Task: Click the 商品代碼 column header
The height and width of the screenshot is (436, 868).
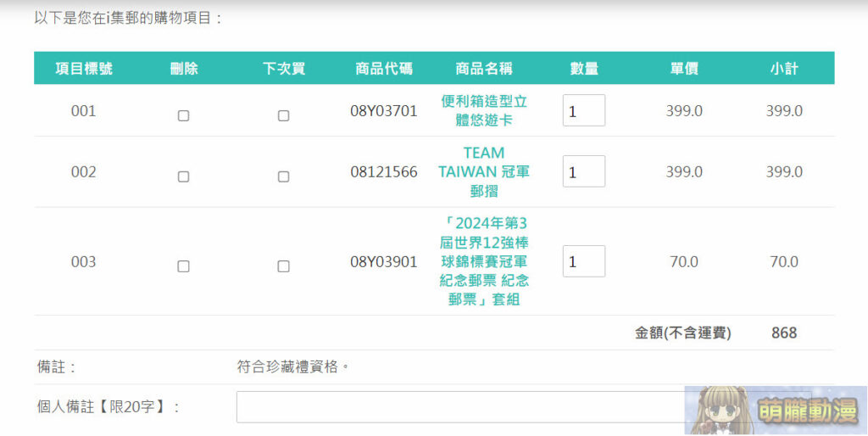Action: (384, 69)
